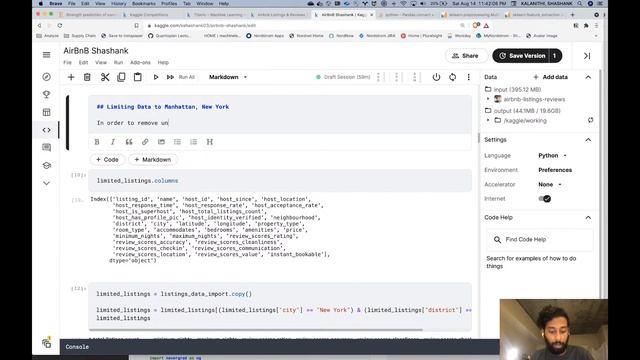Copy the cell with copy icon

[x=121, y=77]
